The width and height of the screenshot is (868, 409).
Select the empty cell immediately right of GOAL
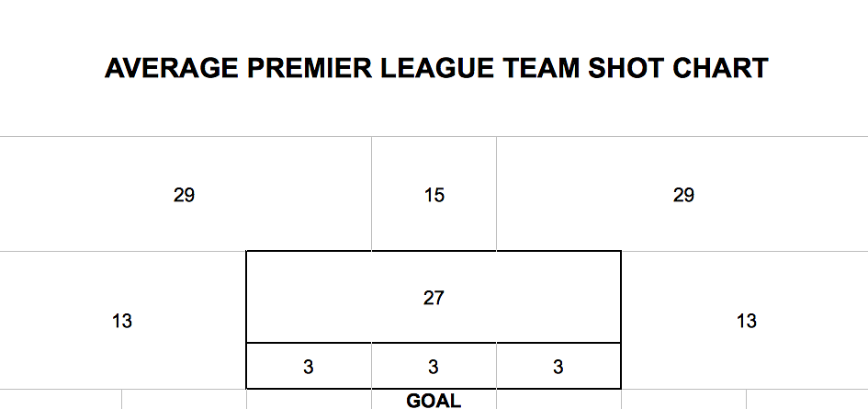click(558, 400)
